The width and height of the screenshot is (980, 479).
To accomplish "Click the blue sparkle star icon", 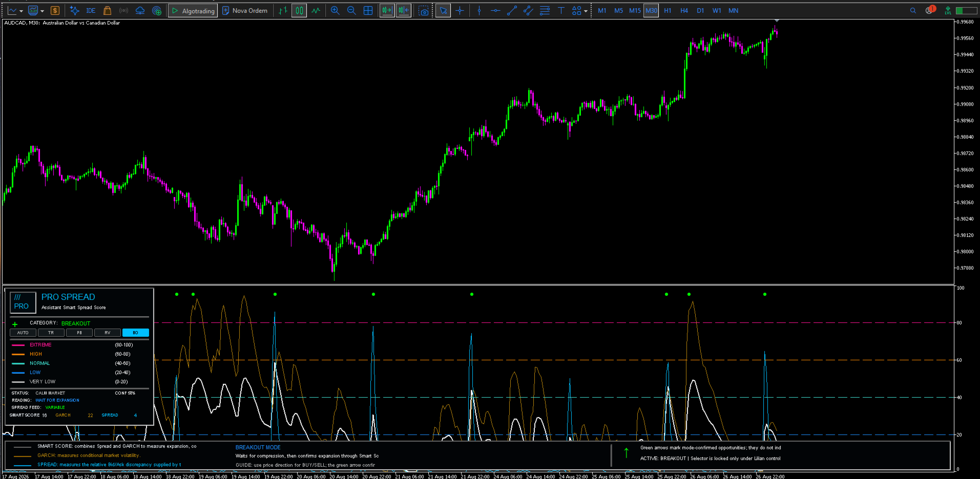I will (74, 11).
